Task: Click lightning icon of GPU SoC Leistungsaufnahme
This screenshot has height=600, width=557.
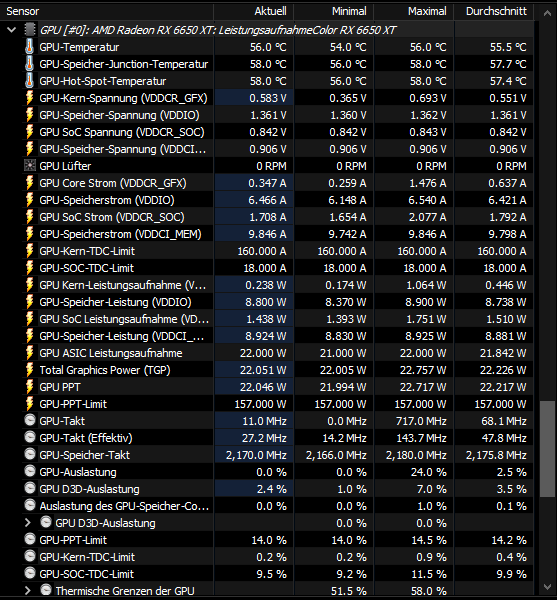Action: click(x=29, y=319)
